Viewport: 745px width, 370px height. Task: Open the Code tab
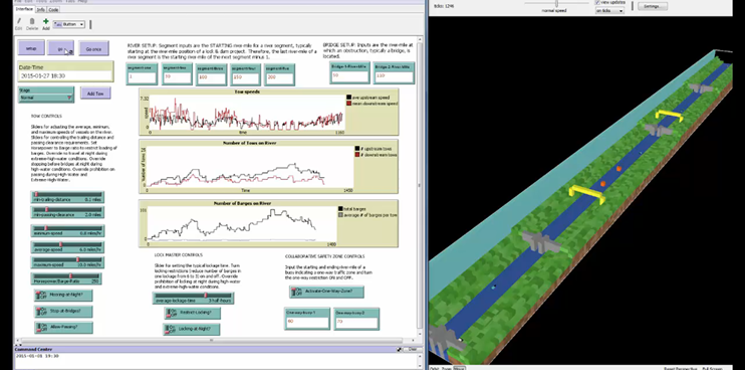pyautogui.click(x=53, y=9)
